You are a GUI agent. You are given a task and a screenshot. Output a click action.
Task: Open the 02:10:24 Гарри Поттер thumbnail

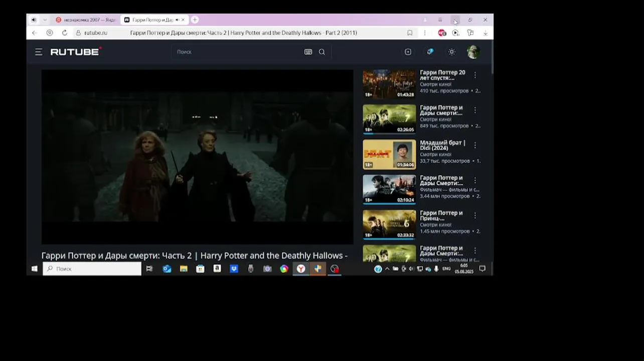tap(389, 190)
